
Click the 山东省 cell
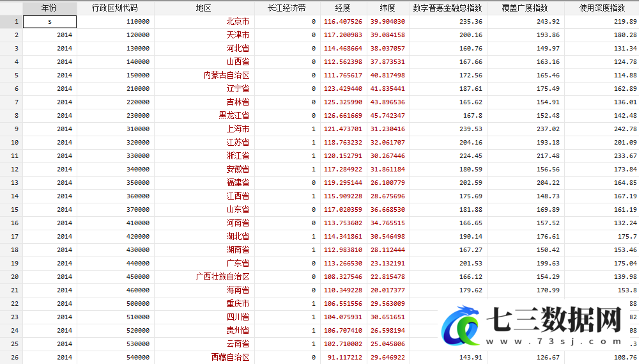point(204,209)
